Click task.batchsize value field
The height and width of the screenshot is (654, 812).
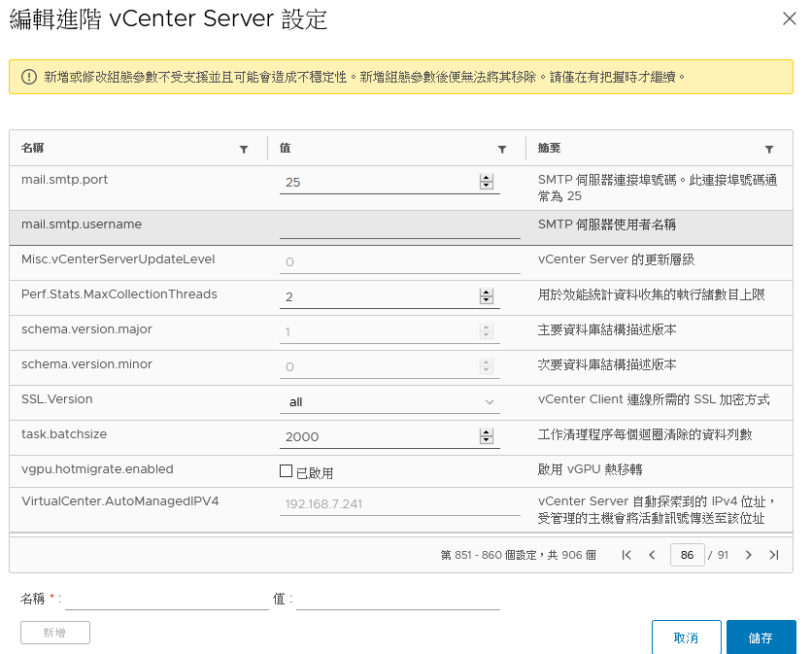pyautogui.click(x=389, y=437)
